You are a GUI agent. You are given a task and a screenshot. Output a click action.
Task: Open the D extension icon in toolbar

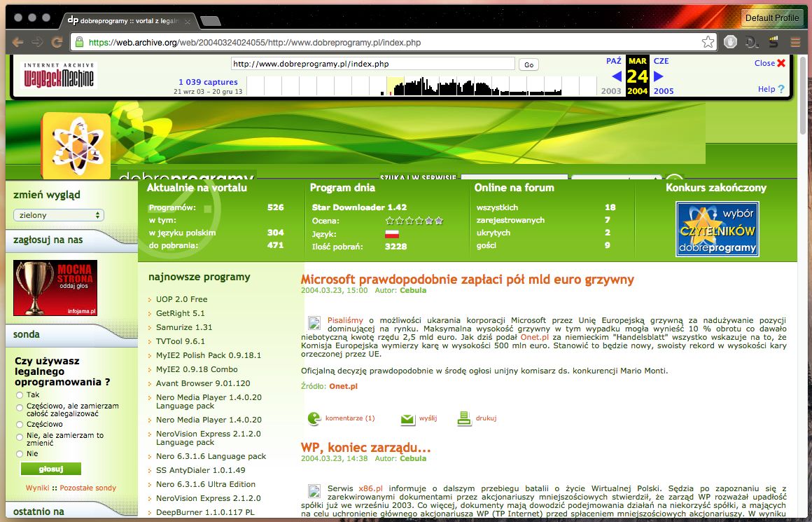tap(752, 42)
